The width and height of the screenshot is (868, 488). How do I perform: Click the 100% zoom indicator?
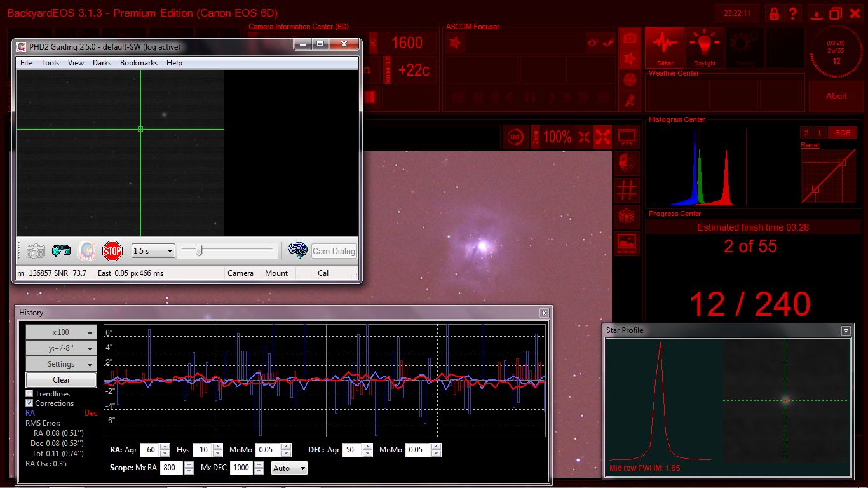pyautogui.click(x=557, y=137)
